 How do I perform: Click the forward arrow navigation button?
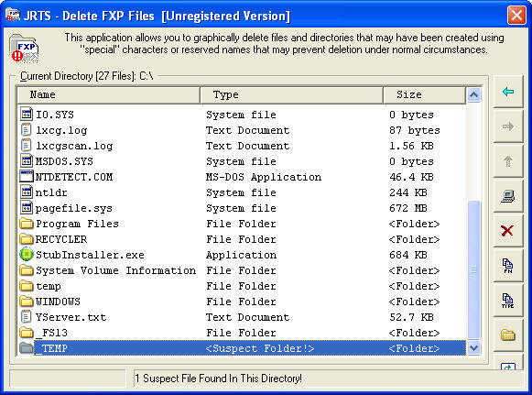(508, 126)
